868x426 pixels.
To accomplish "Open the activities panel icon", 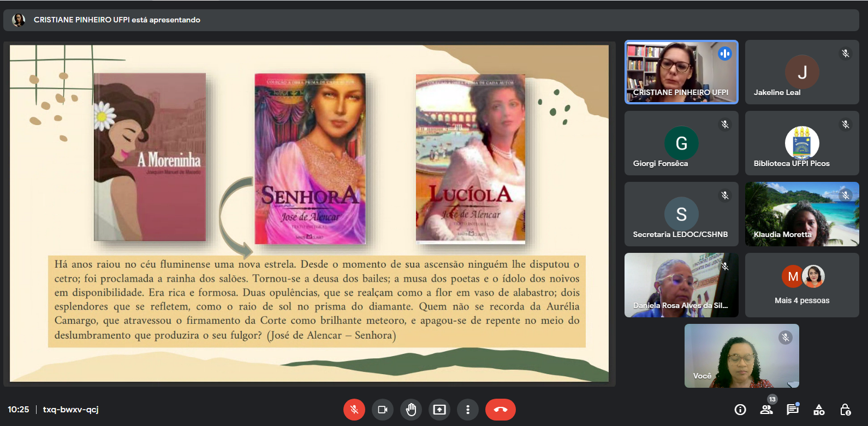I will click(819, 410).
